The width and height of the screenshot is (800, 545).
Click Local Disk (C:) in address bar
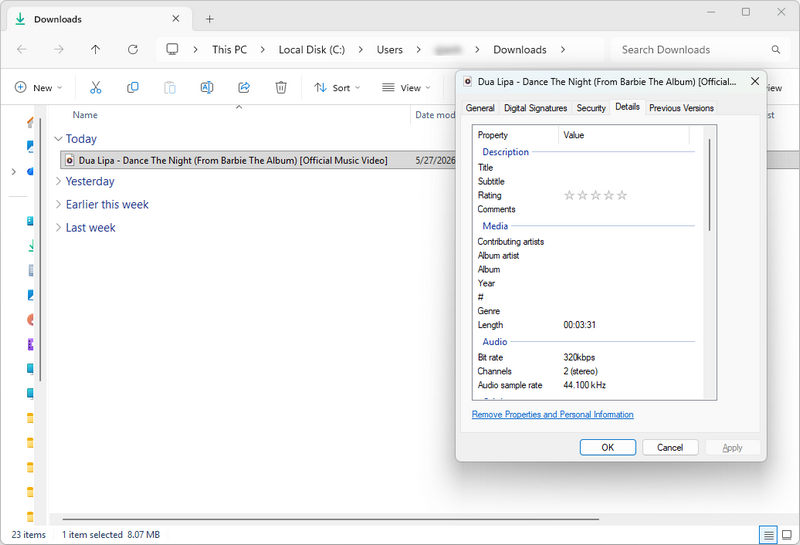click(312, 49)
